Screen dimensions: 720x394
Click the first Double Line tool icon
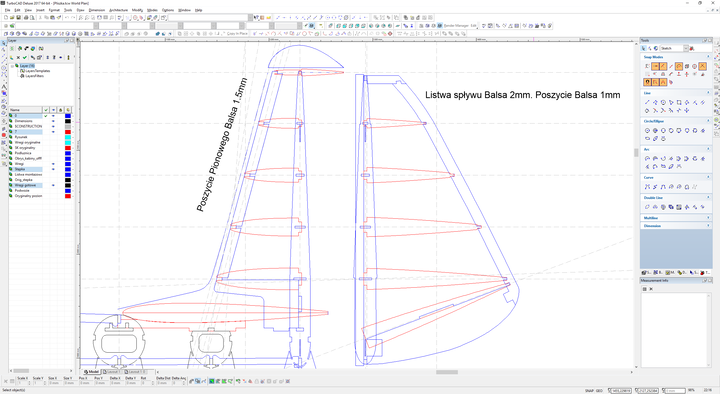tap(647, 207)
